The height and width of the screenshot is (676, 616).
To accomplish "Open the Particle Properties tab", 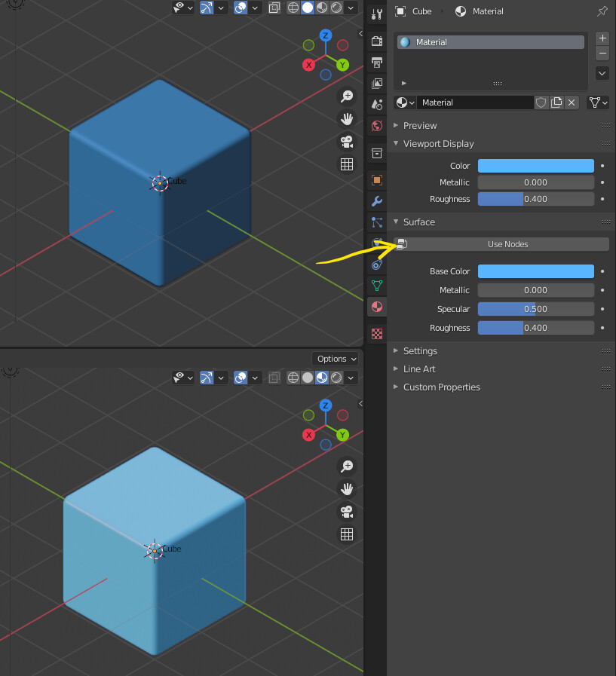I will tap(376, 222).
